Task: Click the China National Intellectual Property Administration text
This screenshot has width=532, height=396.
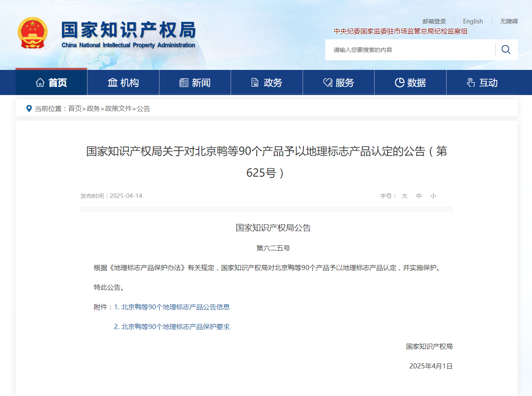Action: (129, 45)
